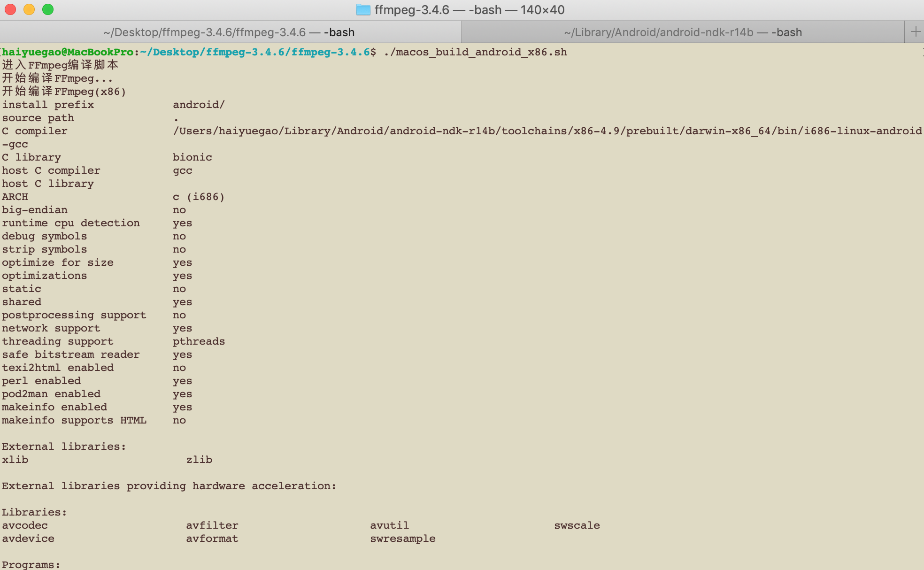Click the 'swresample' library name

403,539
